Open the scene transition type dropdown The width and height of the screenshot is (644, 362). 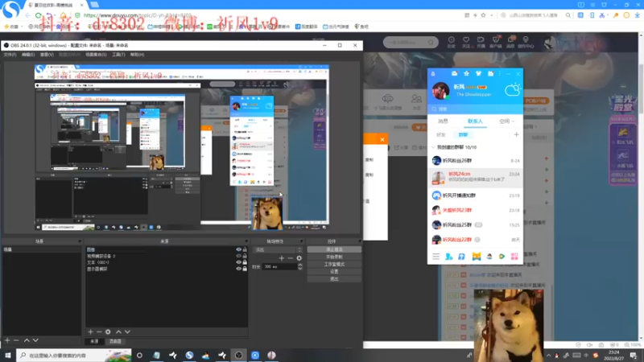(278, 249)
